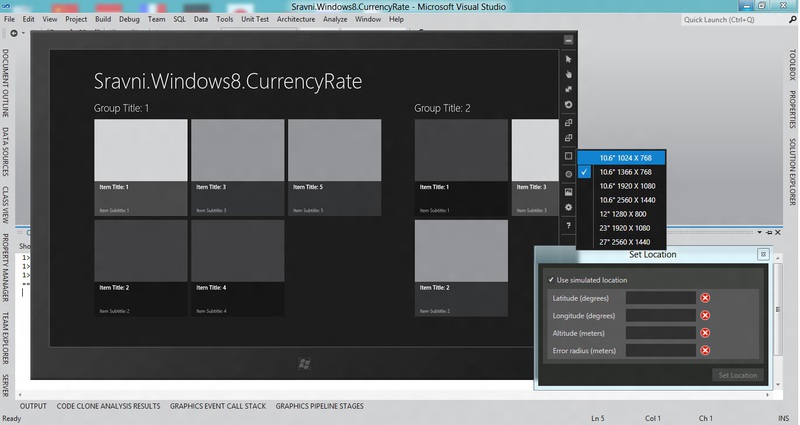Open the TOOLBOX side tab
This screenshot has width=800, height=425.
792,65
